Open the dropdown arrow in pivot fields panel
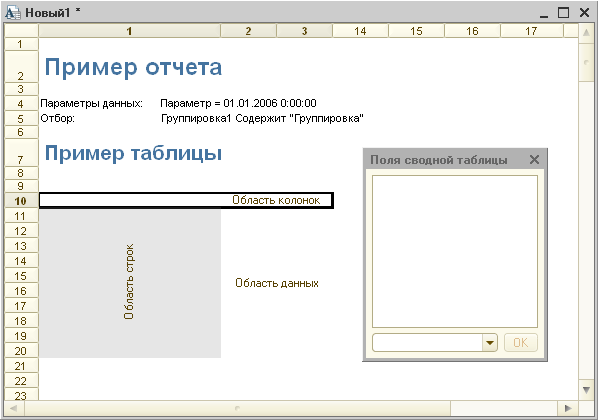This screenshot has height=420, width=598. tap(490, 342)
